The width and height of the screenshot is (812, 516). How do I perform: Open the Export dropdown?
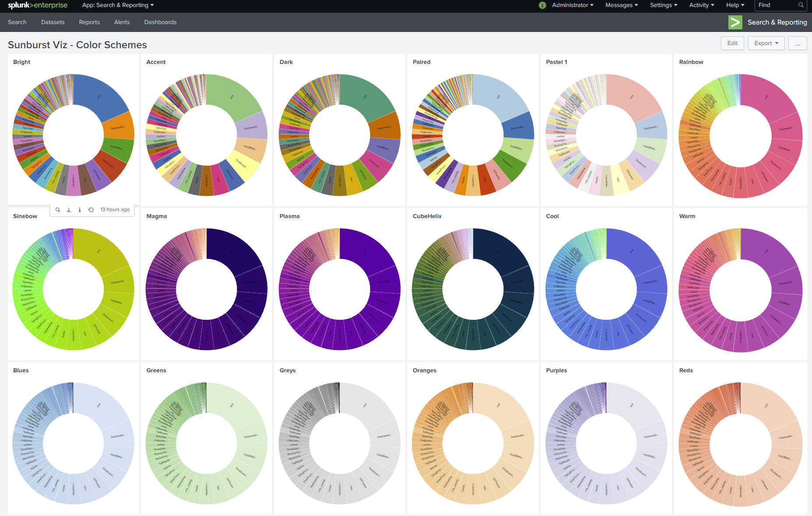(766, 43)
